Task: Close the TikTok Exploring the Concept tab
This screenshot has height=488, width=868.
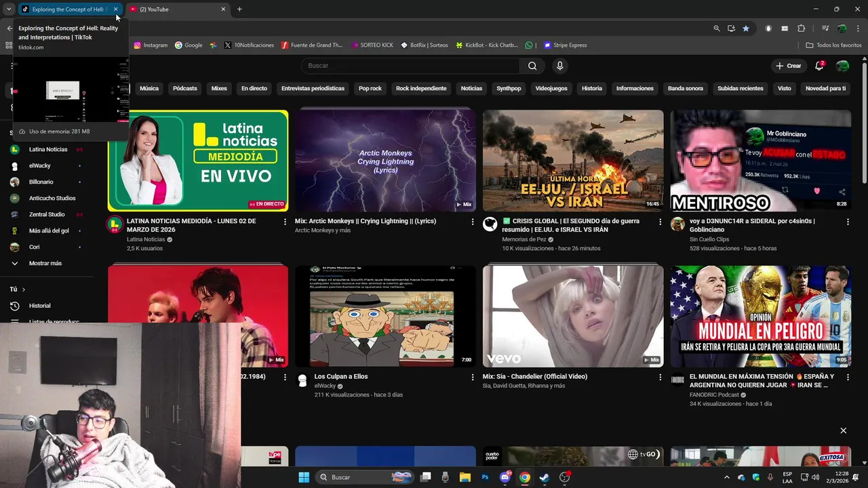Action: [115, 9]
